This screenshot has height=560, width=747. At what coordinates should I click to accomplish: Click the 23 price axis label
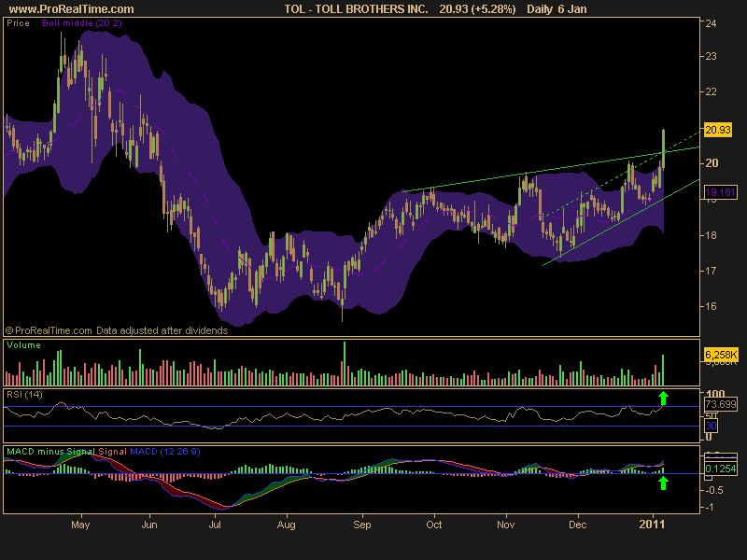711,56
